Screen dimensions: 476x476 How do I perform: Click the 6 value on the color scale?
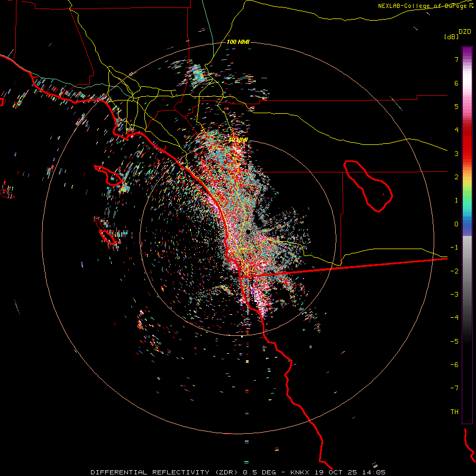pyautogui.click(x=456, y=83)
